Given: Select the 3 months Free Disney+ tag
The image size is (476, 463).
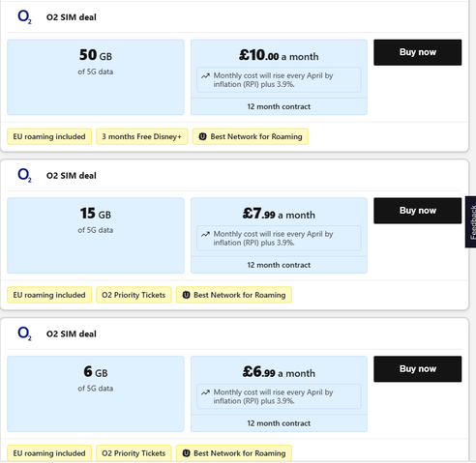Looking at the screenshot, I should click(x=142, y=136).
